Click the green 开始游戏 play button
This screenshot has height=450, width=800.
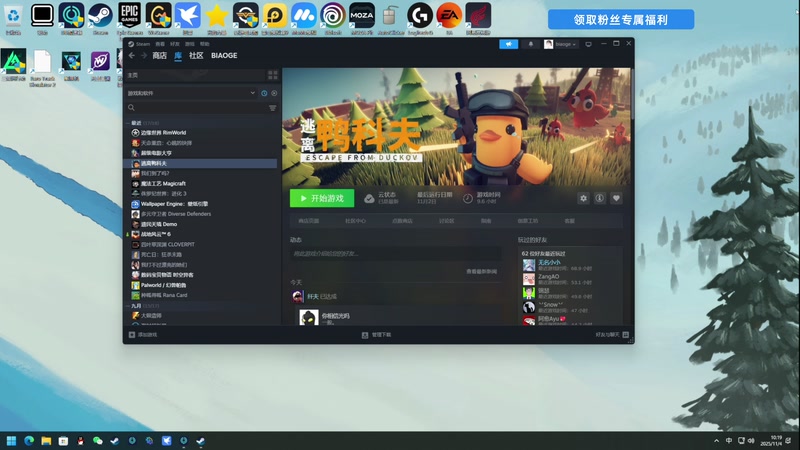coord(322,198)
